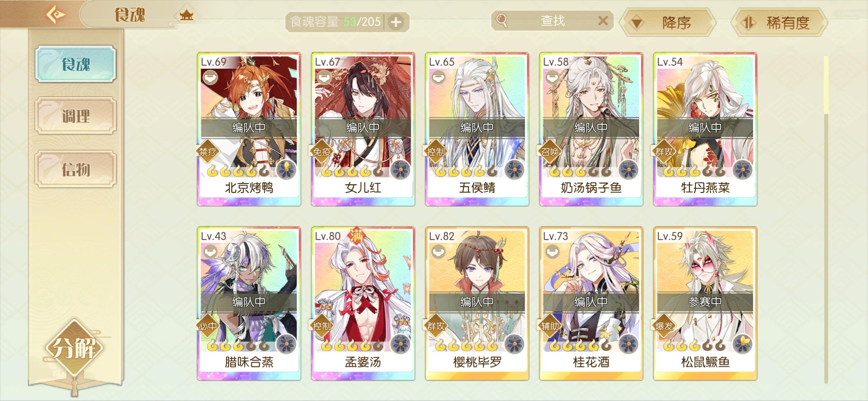The image size is (868, 401).
Task: Click the 查找 search field
Action: tap(552, 20)
